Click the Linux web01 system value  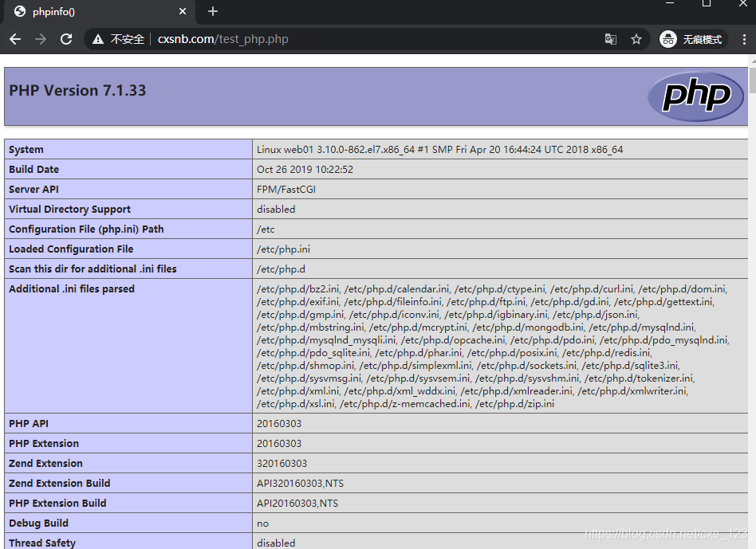click(x=439, y=150)
